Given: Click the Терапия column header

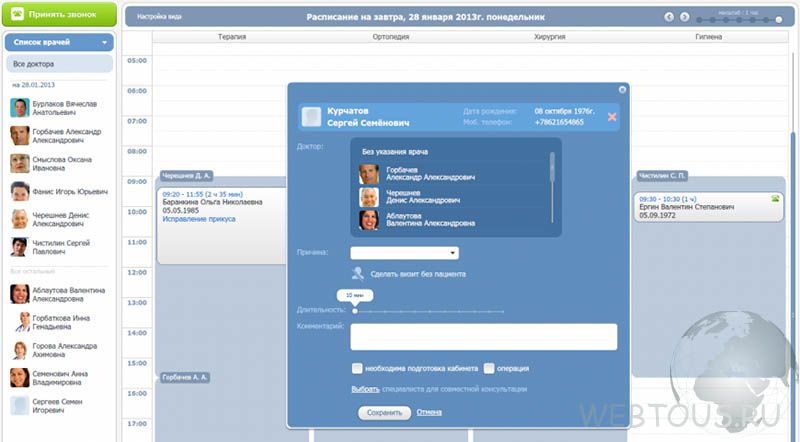Looking at the screenshot, I should 232,37.
